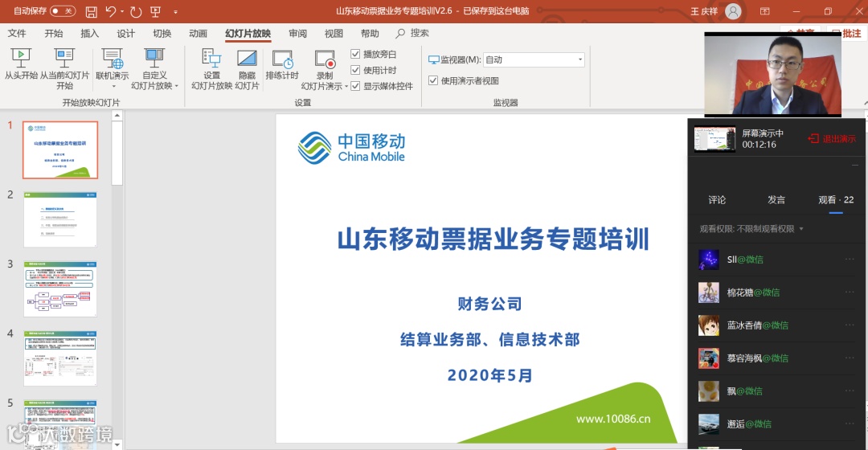Image resolution: width=868 pixels, height=450 pixels.
Task: Click the screen sharing preview thumbnail
Action: point(714,139)
